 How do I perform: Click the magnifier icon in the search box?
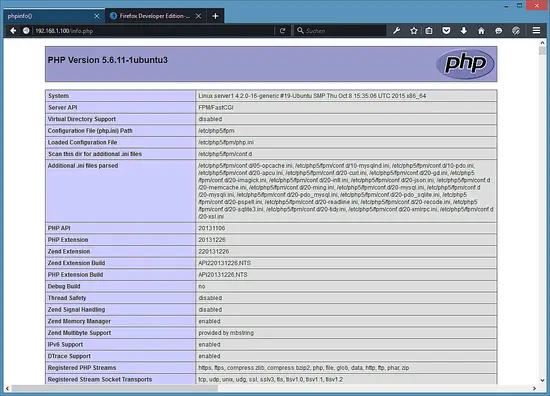300,31
